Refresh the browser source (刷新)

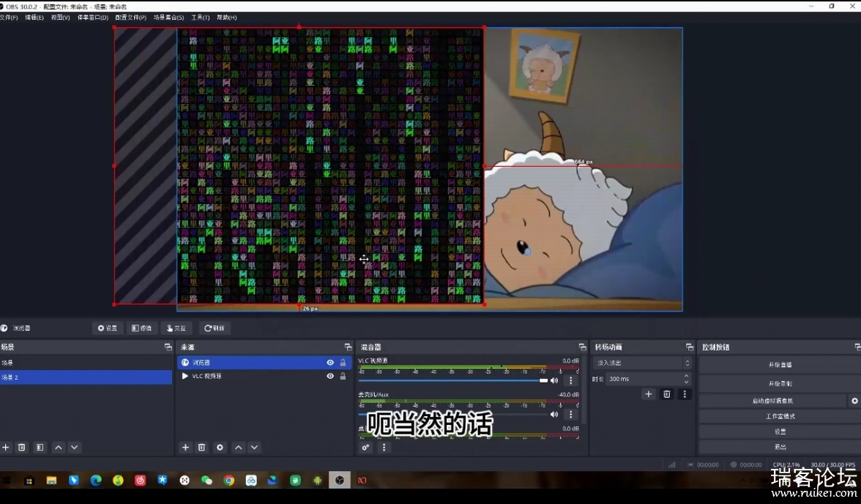click(214, 328)
